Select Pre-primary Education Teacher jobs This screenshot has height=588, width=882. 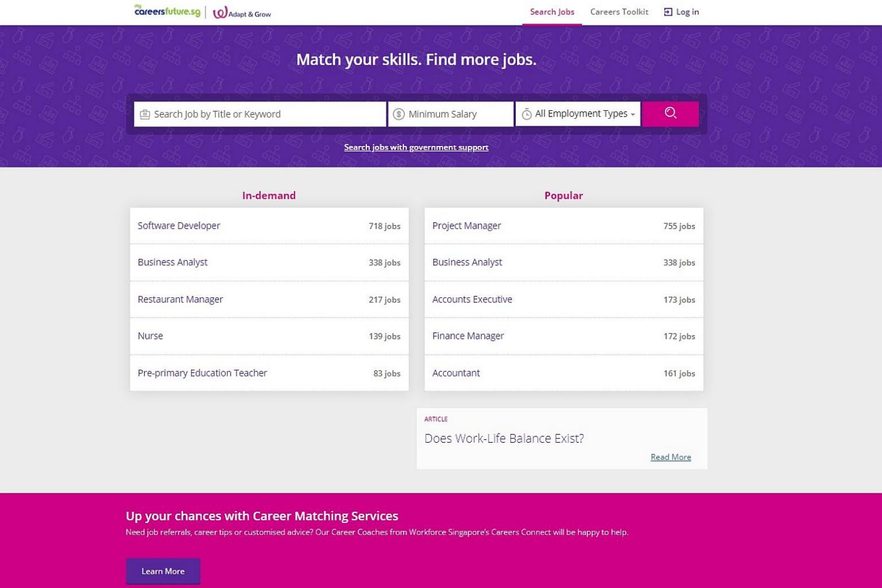(202, 373)
